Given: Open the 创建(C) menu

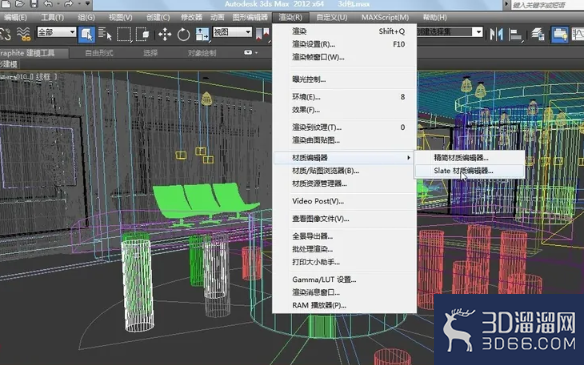Looking at the screenshot, I should [158, 17].
